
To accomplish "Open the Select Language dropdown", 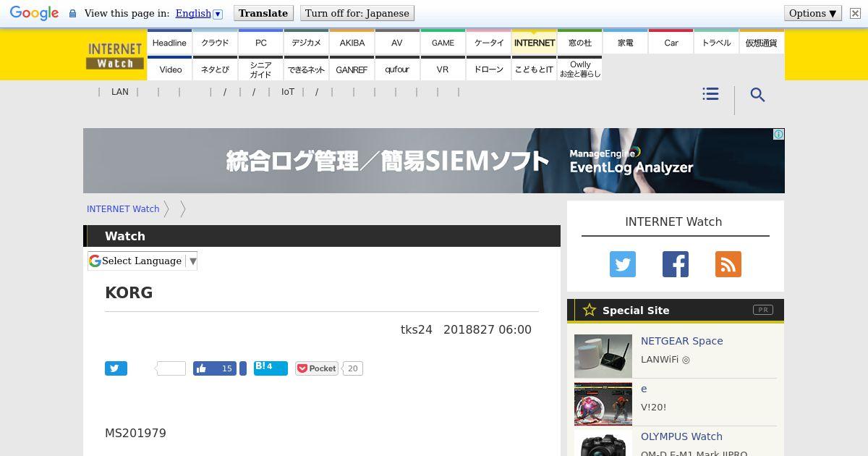I will click(142, 261).
